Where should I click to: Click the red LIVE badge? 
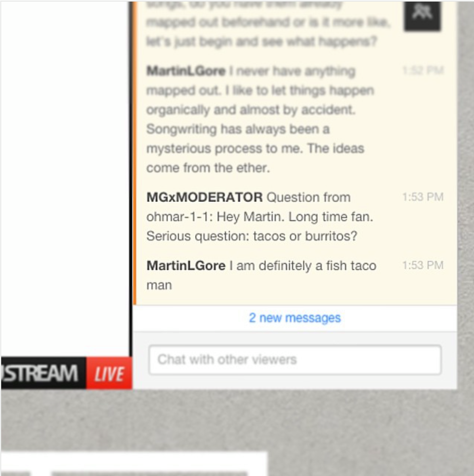click(x=109, y=373)
